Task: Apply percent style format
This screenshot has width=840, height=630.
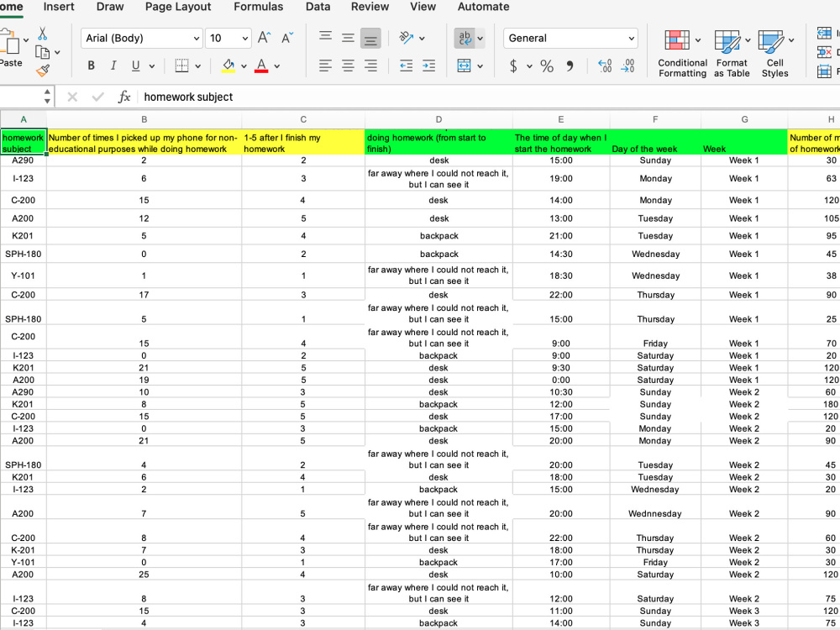Action: point(547,66)
